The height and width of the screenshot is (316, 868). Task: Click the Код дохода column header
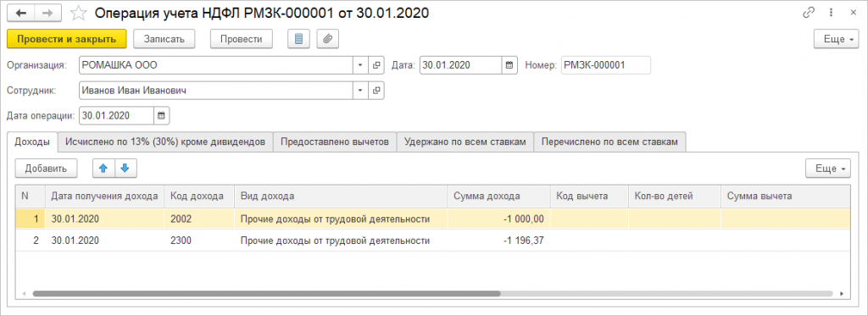click(x=199, y=196)
